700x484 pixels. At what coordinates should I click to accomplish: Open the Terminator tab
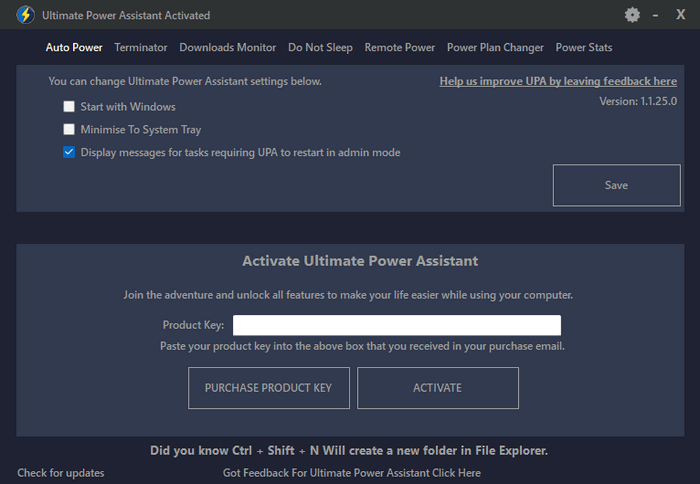141,47
